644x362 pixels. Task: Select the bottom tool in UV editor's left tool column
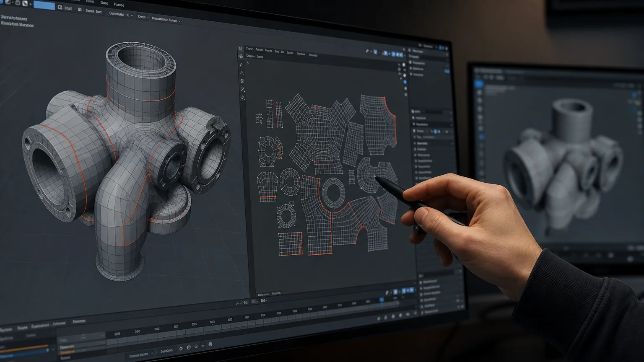click(x=243, y=98)
